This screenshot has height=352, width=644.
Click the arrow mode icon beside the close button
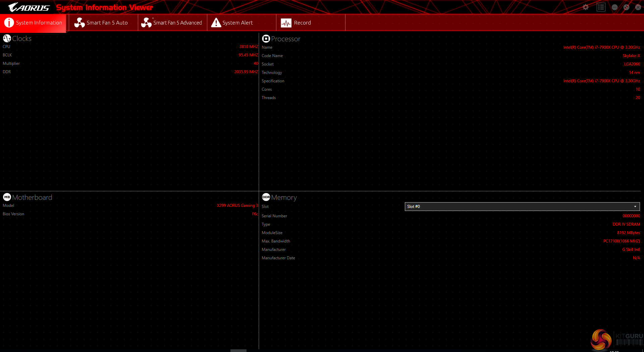coord(626,7)
